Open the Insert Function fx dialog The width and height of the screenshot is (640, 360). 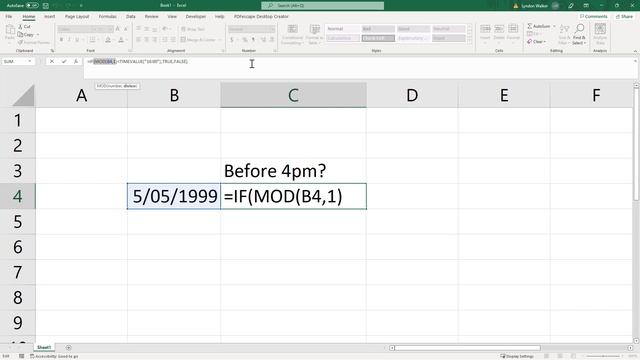click(x=76, y=61)
